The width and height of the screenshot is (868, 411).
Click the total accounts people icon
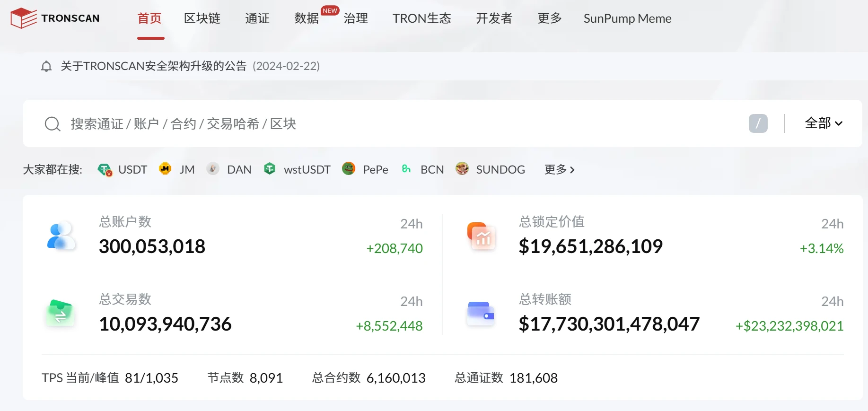tap(61, 236)
